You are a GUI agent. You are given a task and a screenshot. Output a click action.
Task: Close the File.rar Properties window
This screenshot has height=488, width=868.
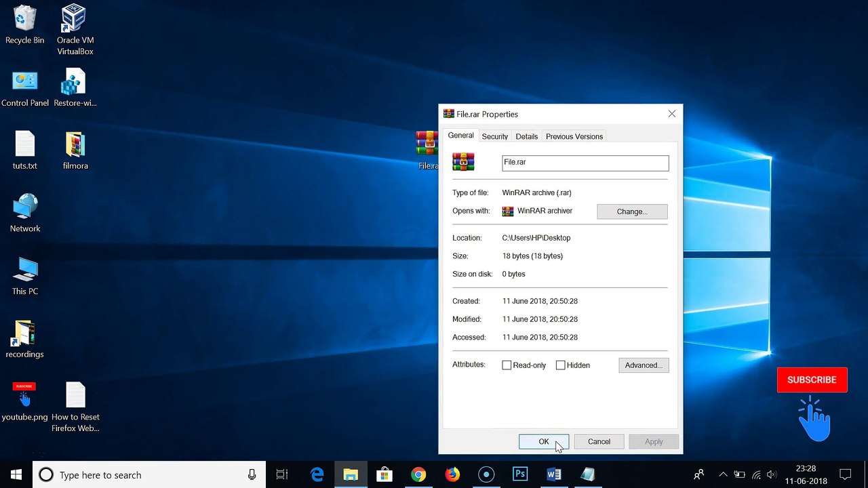pos(672,114)
